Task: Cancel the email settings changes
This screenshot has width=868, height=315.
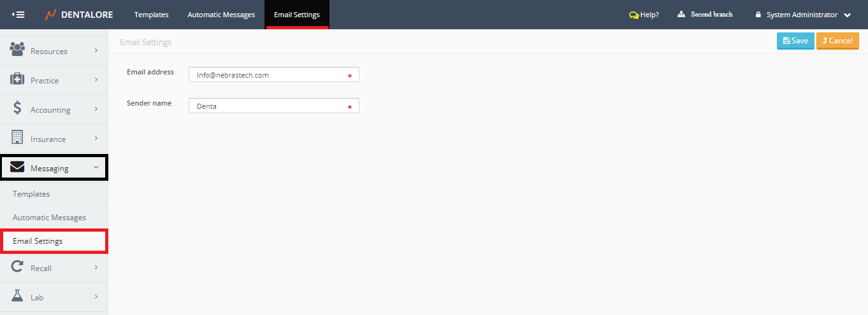Action: click(837, 41)
